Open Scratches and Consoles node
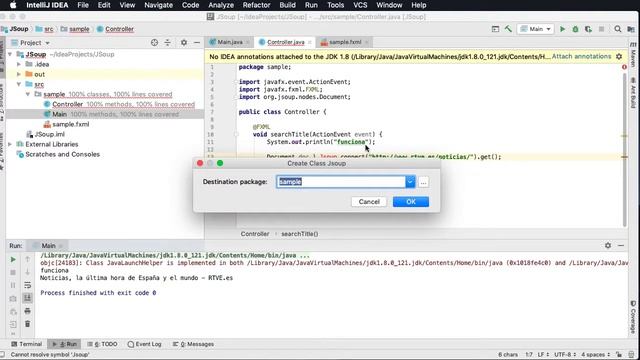The image size is (640, 360). 62,154
